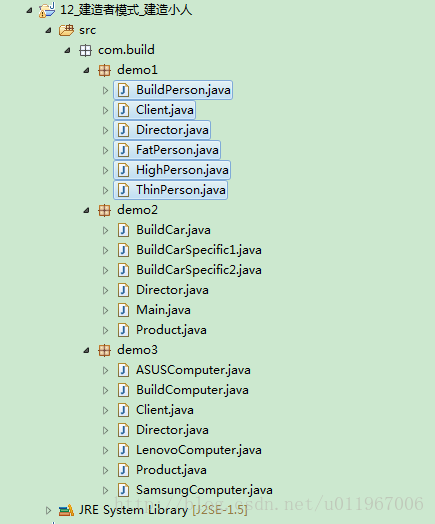Click the demo3 Director.java file icon
Screen dimensions: 435x524
click(124, 430)
